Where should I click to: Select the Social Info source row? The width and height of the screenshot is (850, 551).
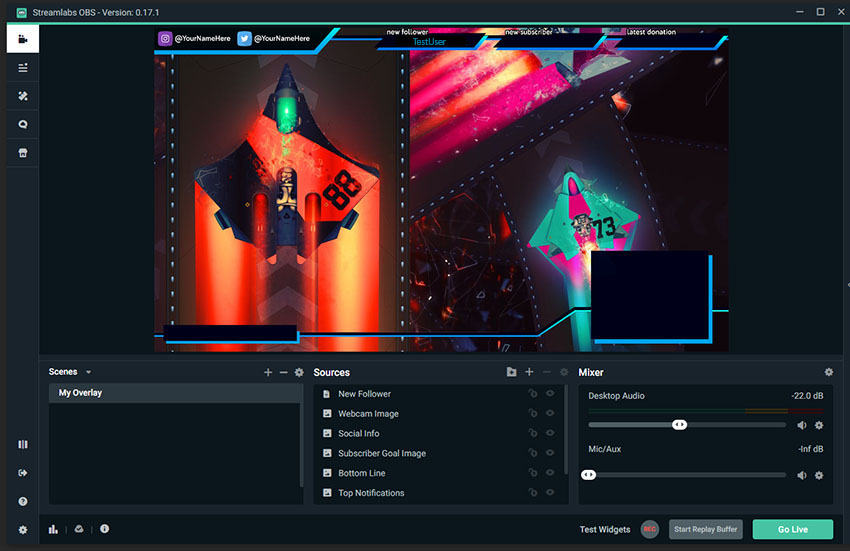[439, 433]
